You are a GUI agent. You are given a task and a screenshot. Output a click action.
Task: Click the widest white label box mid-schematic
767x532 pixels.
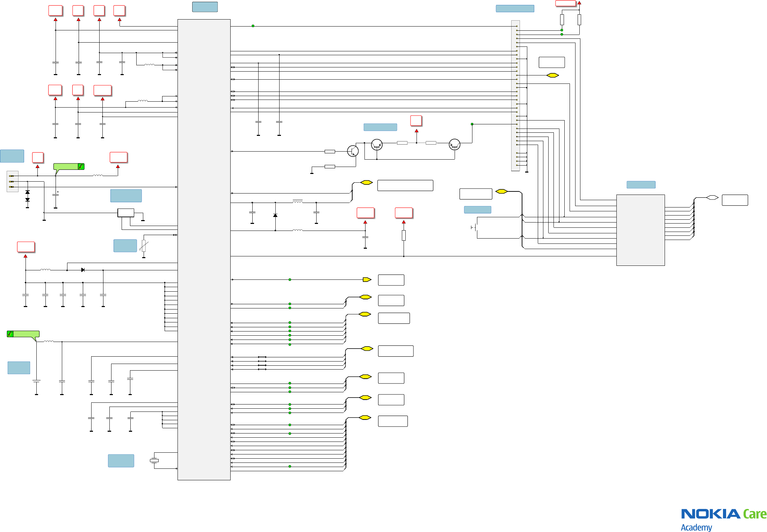click(x=405, y=185)
